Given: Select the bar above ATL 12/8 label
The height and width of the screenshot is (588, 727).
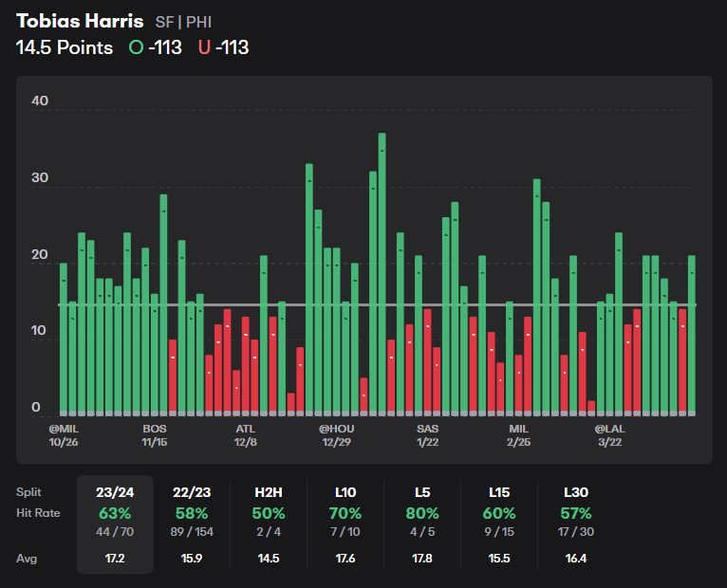Looking at the screenshot, I should pyautogui.click(x=245, y=366).
